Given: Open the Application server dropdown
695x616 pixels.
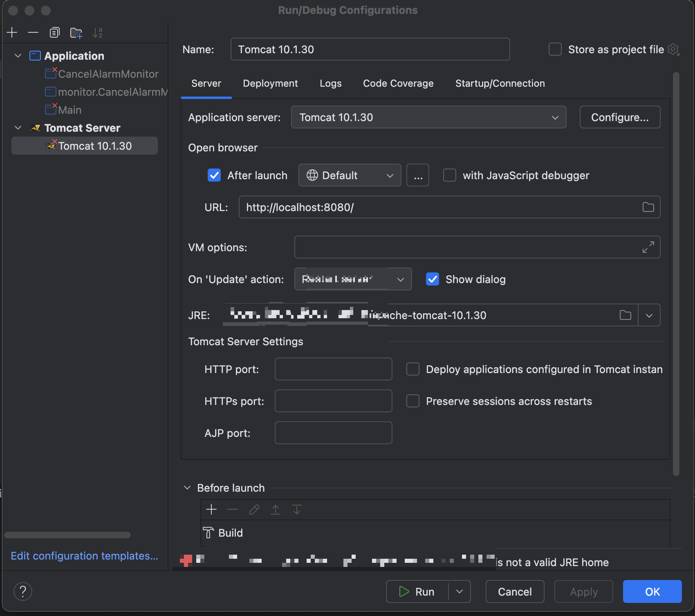Looking at the screenshot, I should pyautogui.click(x=428, y=117).
